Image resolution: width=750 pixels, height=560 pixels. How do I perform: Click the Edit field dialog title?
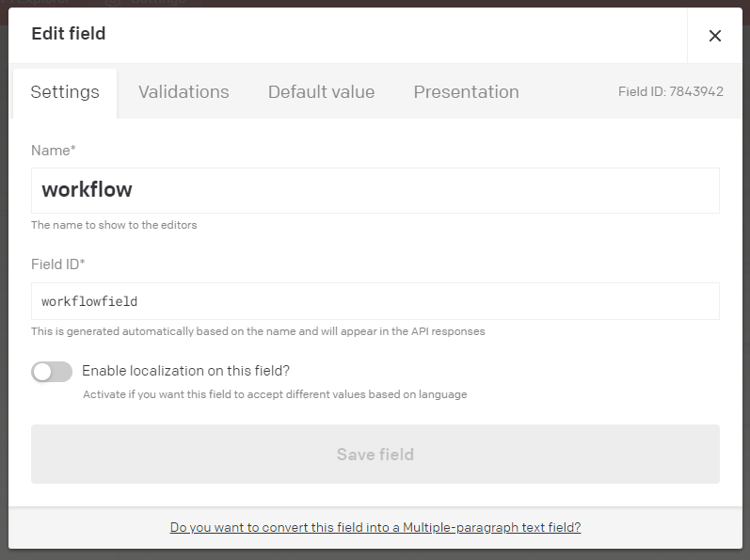pos(69,34)
